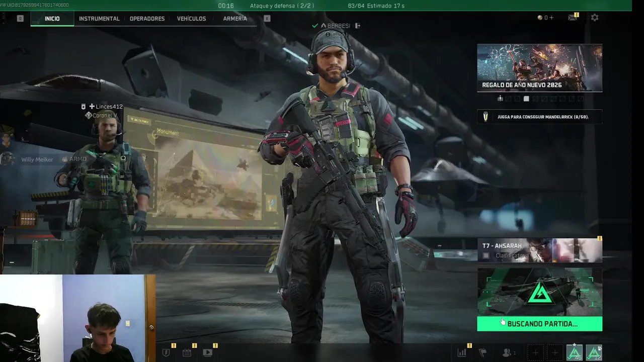Click the first banner carousel indicator icon
This screenshot has width=644, height=362.
pos(500,99)
